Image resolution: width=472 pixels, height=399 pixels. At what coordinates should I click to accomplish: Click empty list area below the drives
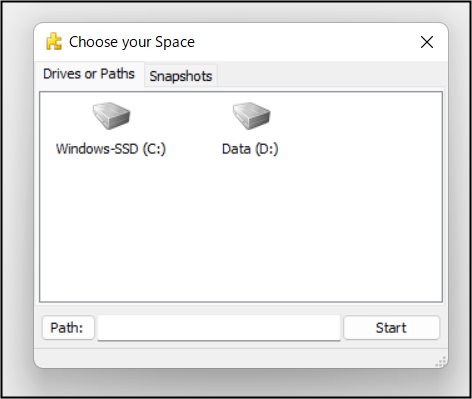241,233
